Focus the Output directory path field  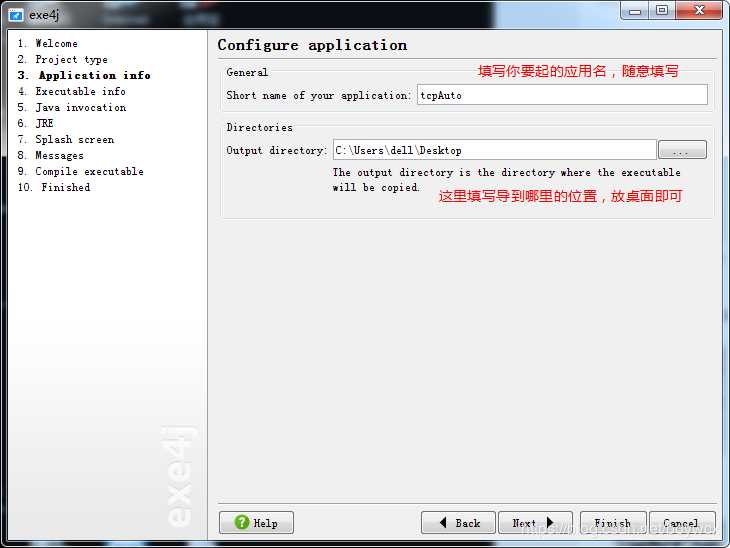point(494,150)
